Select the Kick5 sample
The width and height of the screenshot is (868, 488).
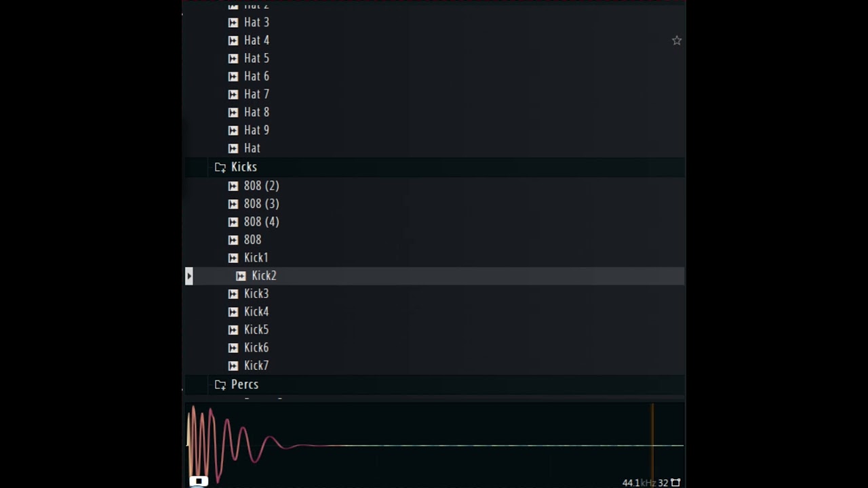tap(256, 329)
